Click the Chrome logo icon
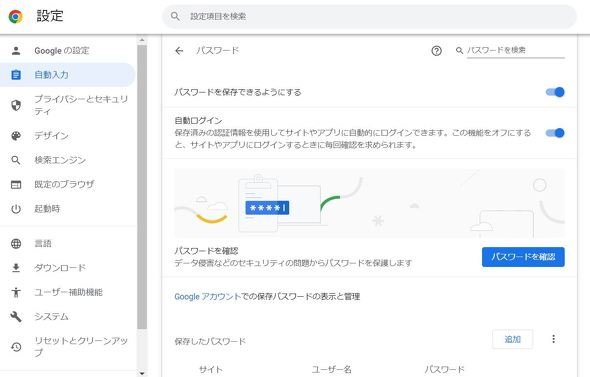This screenshot has width=590, height=377. pos(15,16)
